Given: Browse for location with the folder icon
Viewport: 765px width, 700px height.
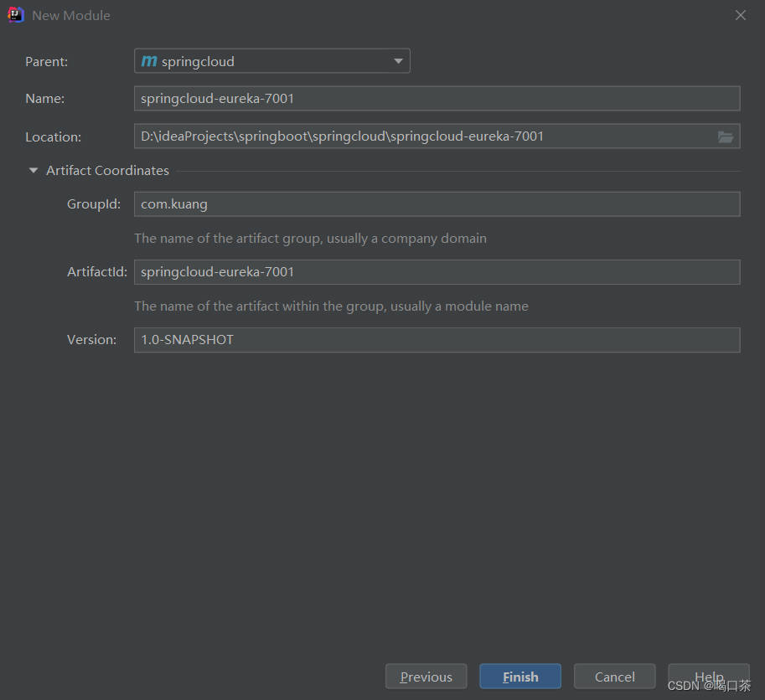Looking at the screenshot, I should (726, 137).
